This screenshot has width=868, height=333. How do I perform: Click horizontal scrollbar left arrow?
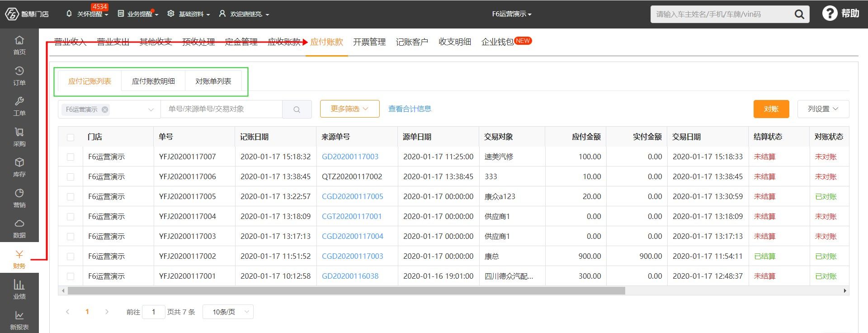tap(63, 290)
